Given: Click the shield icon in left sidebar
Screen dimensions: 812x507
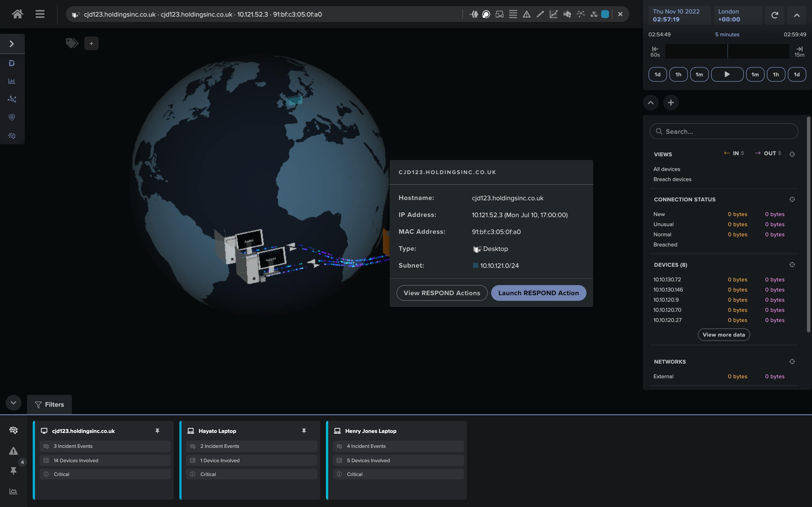Looking at the screenshot, I should point(12,117).
